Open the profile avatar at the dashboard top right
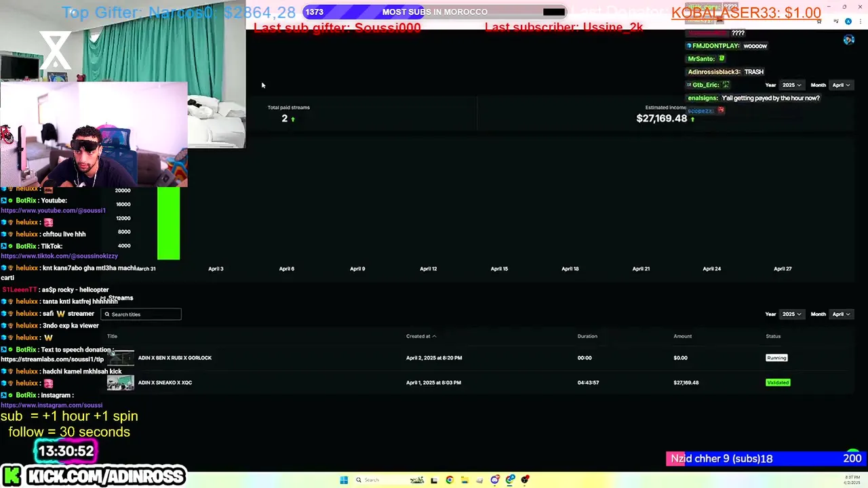This screenshot has height=488, width=868. 848,40
